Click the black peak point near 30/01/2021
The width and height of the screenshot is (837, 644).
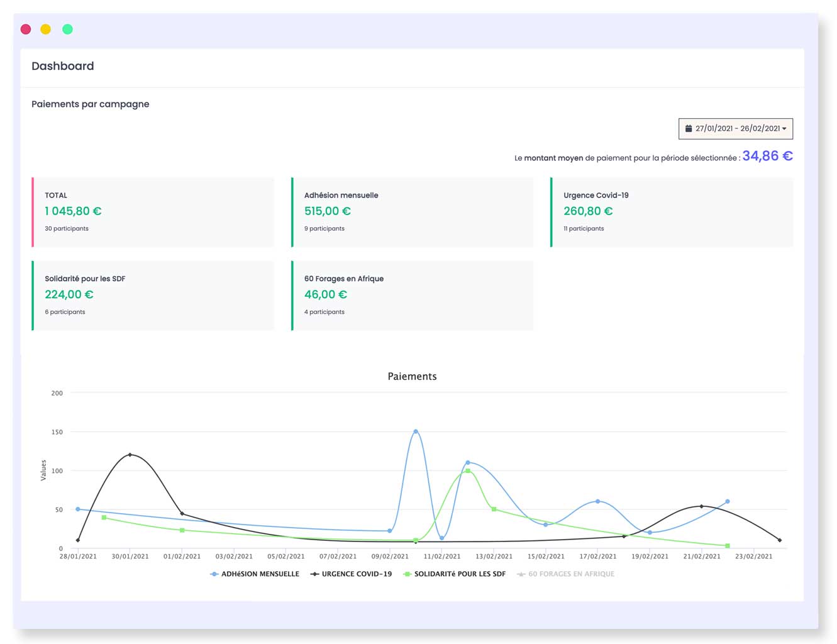tap(130, 455)
